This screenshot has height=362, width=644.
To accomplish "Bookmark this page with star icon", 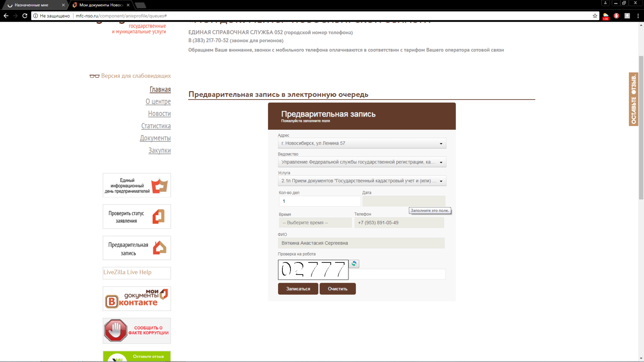I will click(595, 16).
